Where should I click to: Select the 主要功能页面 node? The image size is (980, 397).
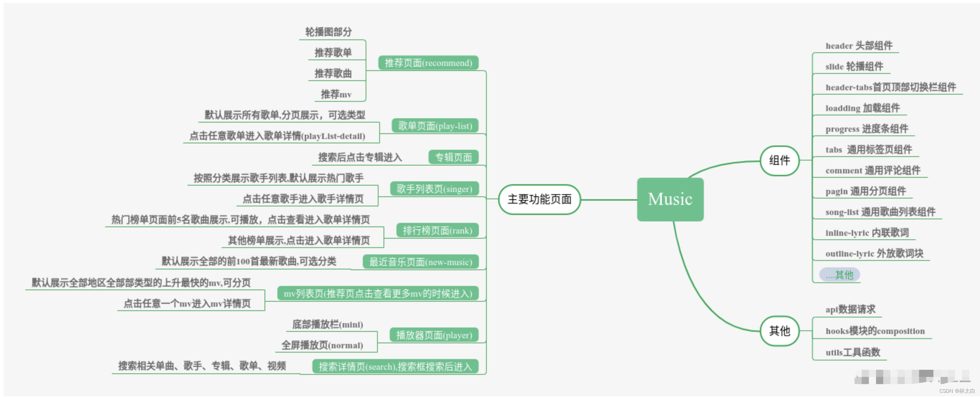[x=539, y=199]
